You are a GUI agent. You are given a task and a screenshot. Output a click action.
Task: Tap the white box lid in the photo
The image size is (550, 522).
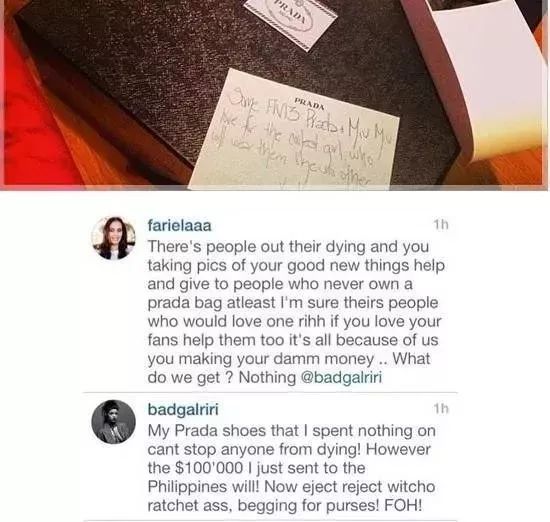(x=484, y=77)
